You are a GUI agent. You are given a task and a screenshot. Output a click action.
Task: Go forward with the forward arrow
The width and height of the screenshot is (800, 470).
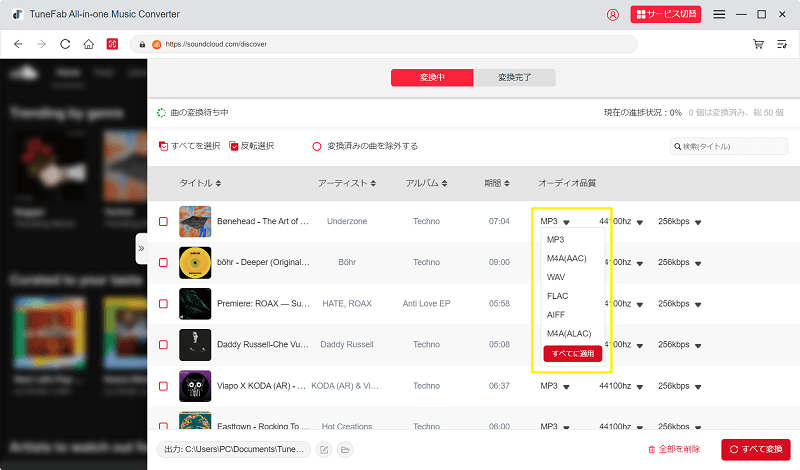[41, 44]
